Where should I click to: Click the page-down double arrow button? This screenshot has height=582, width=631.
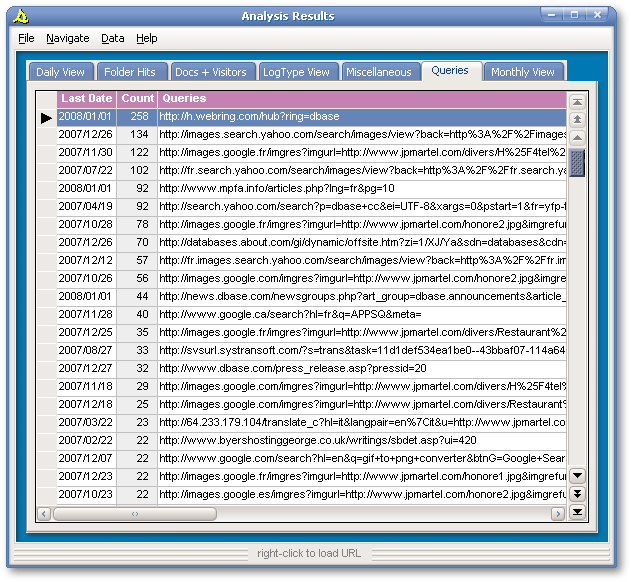coord(577,494)
